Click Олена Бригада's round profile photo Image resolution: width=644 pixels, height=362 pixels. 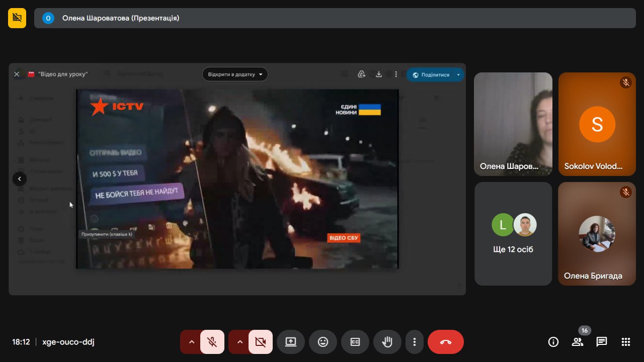(x=597, y=234)
